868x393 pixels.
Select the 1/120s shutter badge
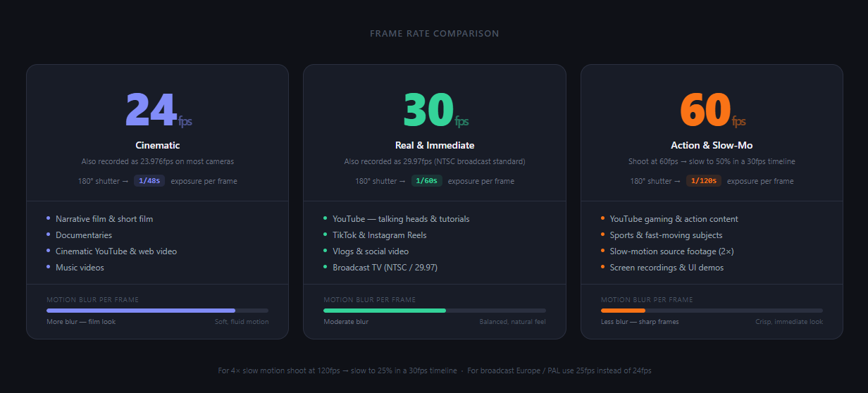click(x=704, y=181)
